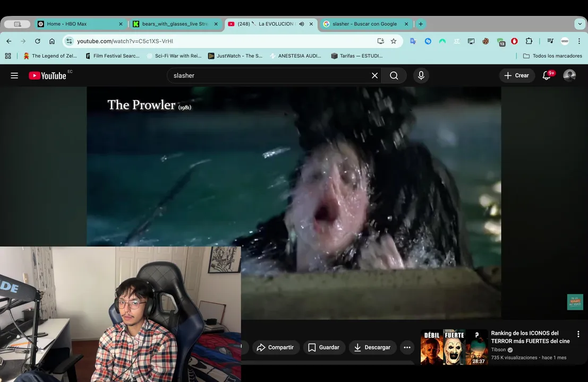588x382 pixels.
Task: Click the tab group icon left of tabs
Action: click(x=17, y=24)
